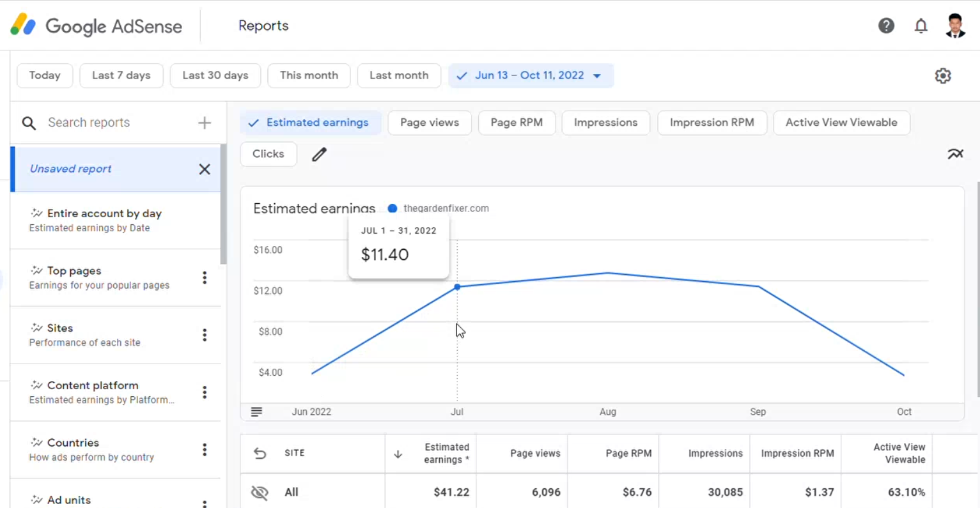The height and width of the screenshot is (508, 980).
Task: Select the This month range
Action: (x=309, y=75)
